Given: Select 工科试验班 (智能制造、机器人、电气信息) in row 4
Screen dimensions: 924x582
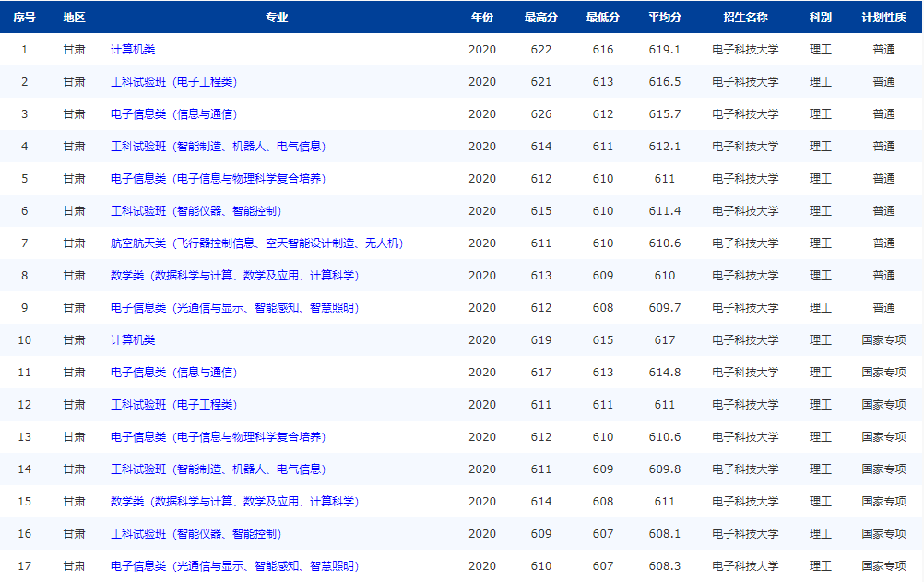Looking at the screenshot, I should 218,147.
